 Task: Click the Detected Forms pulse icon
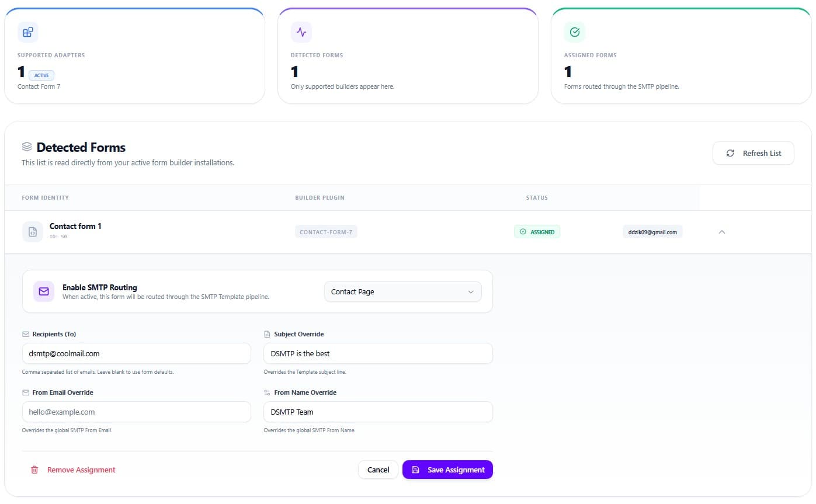pos(301,33)
